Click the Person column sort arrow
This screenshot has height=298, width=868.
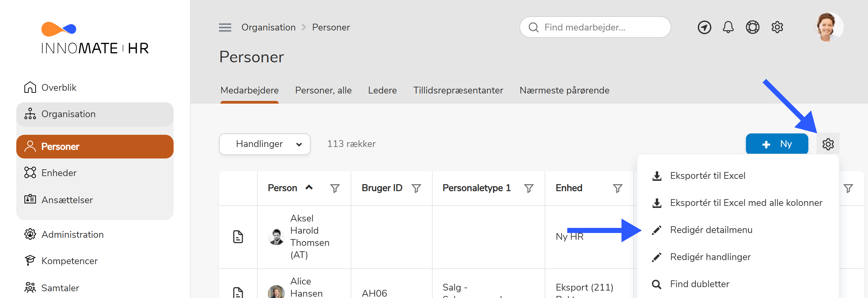[309, 187]
